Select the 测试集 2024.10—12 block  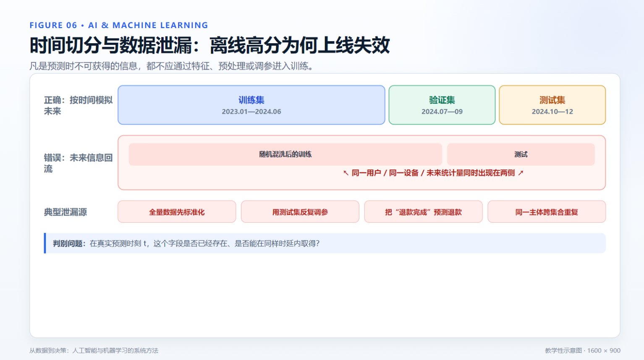coord(552,105)
